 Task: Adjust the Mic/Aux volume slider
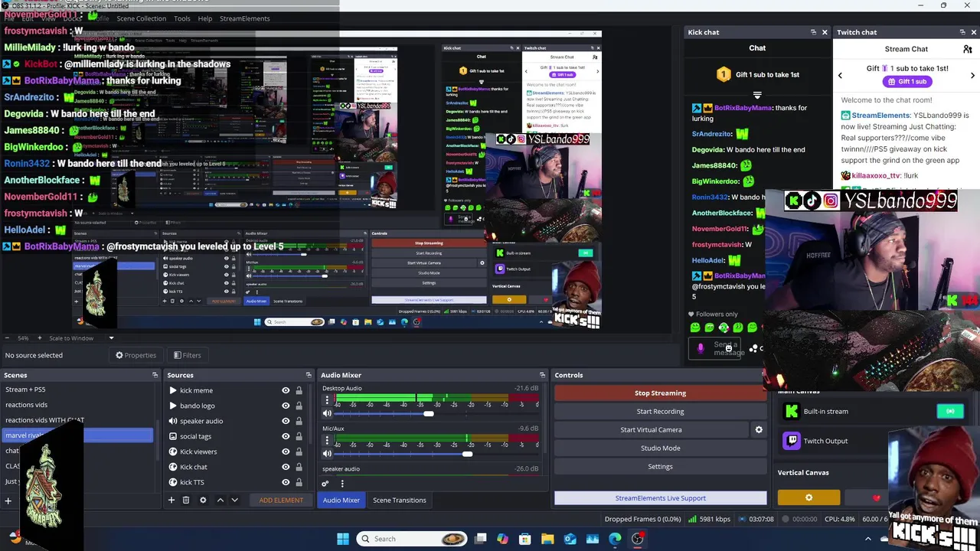coord(467,453)
